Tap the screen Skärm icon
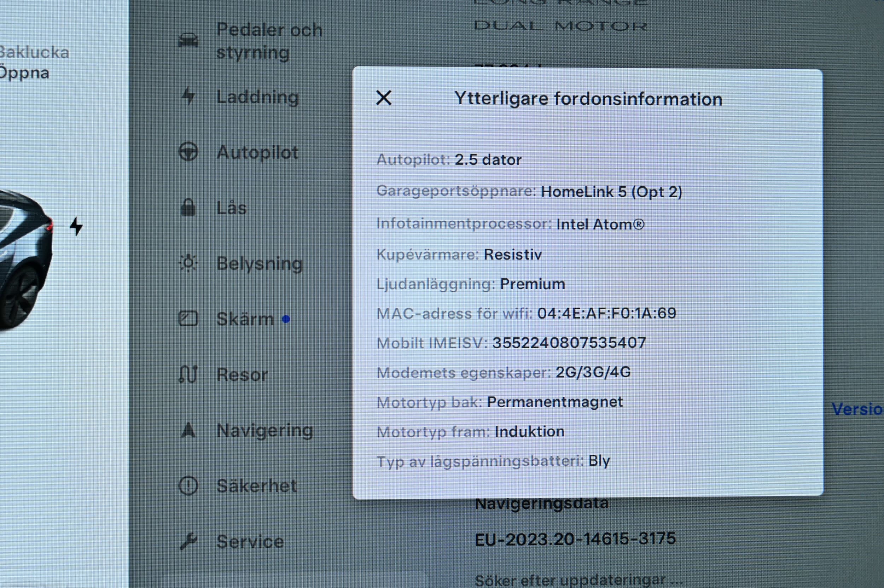The height and width of the screenshot is (588, 884). tap(188, 319)
